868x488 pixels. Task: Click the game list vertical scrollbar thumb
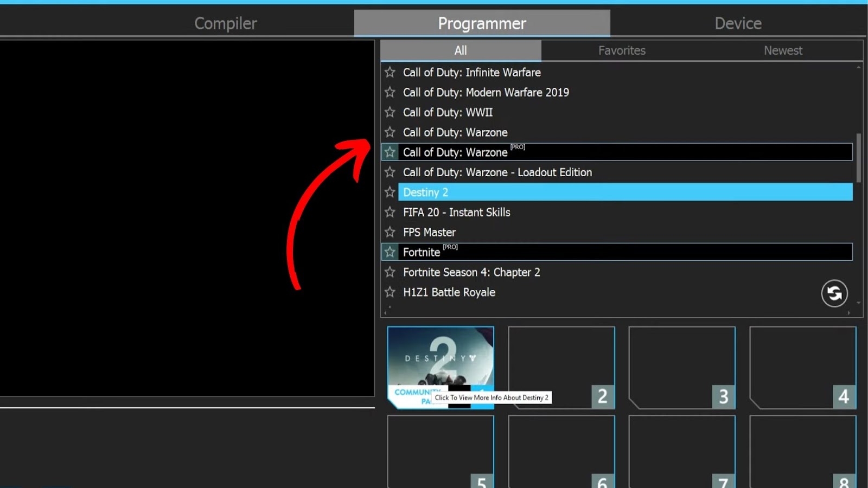coord(859,158)
